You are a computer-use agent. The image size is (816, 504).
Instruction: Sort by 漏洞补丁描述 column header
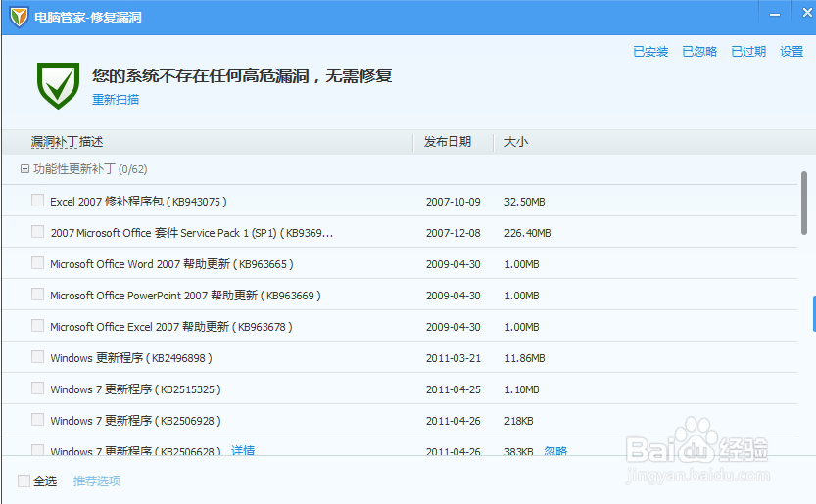[x=68, y=142]
